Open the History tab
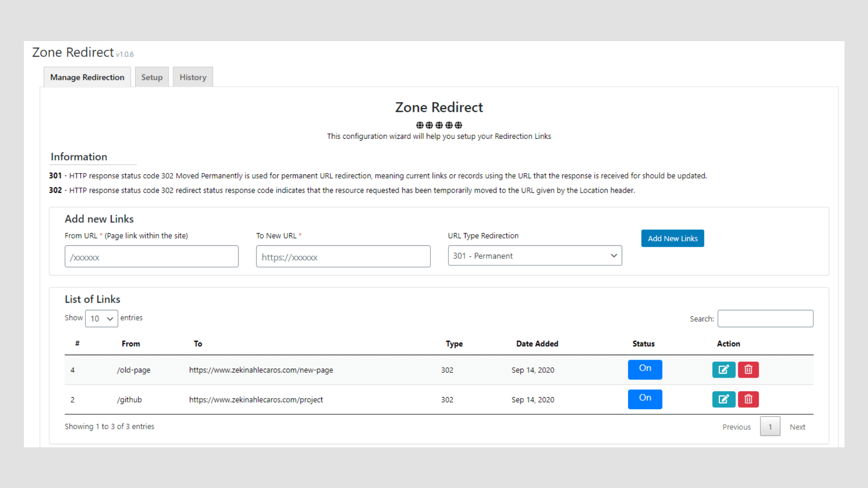 coord(193,77)
